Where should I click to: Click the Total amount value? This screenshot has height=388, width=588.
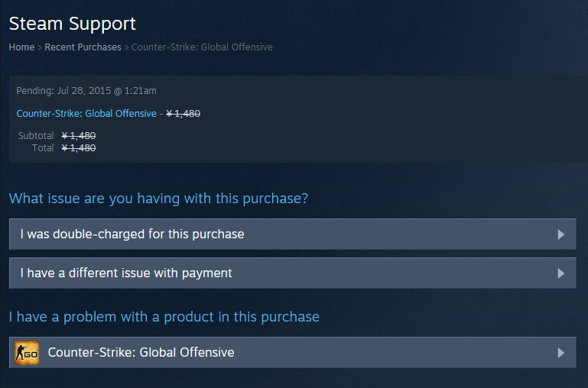point(78,148)
